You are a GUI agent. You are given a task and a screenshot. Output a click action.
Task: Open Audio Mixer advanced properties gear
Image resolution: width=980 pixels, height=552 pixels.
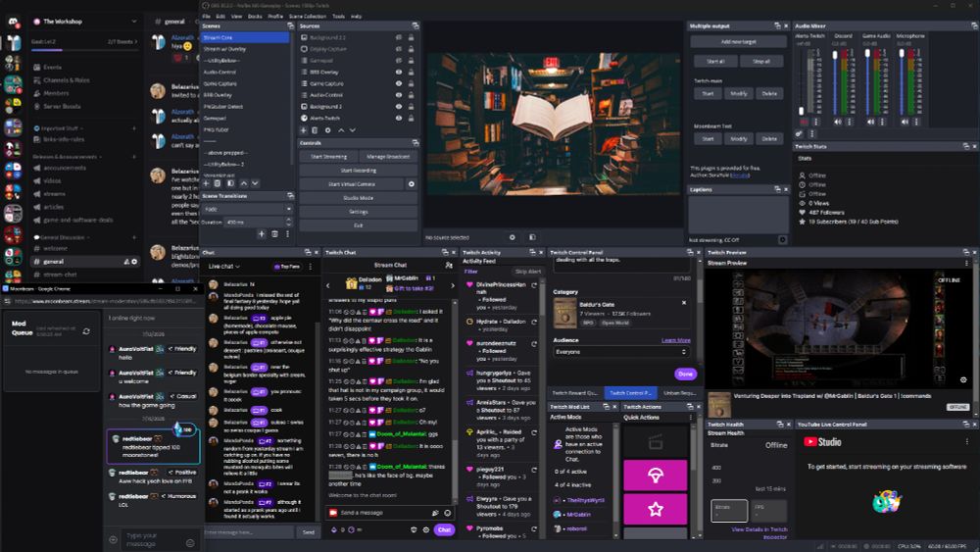[x=800, y=133]
